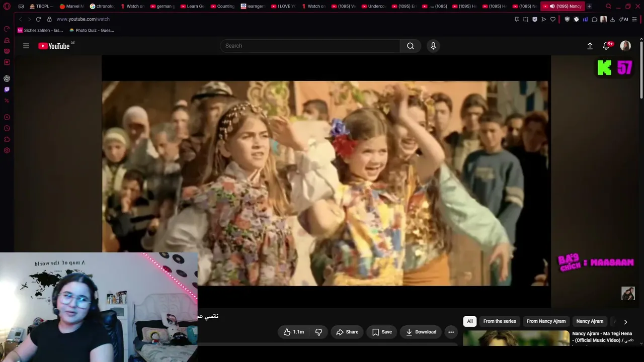Download the video
Viewport: 644px width, 362px height.
point(421,332)
